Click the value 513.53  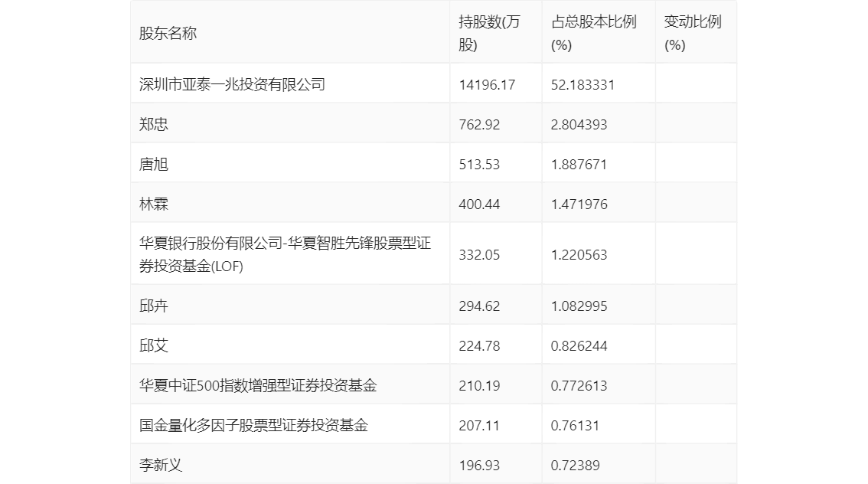[x=479, y=165]
